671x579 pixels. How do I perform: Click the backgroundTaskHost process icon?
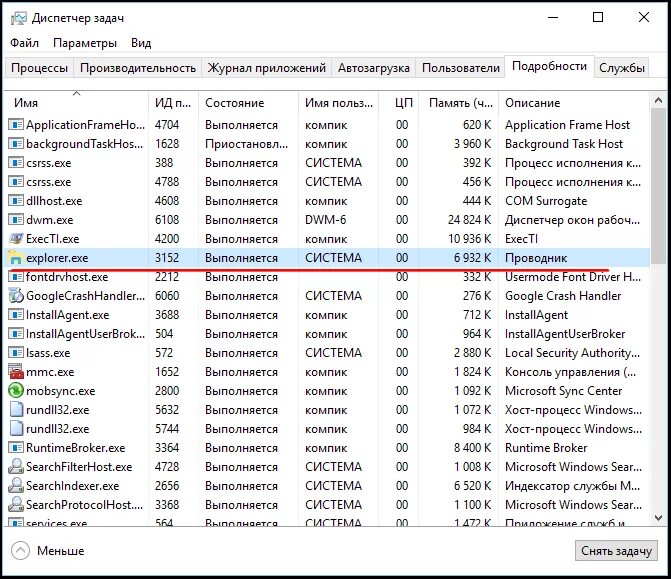[16, 144]
